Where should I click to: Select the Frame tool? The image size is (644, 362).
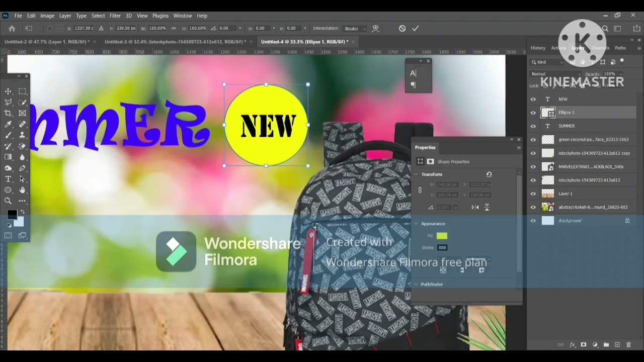tap(23, 113)
